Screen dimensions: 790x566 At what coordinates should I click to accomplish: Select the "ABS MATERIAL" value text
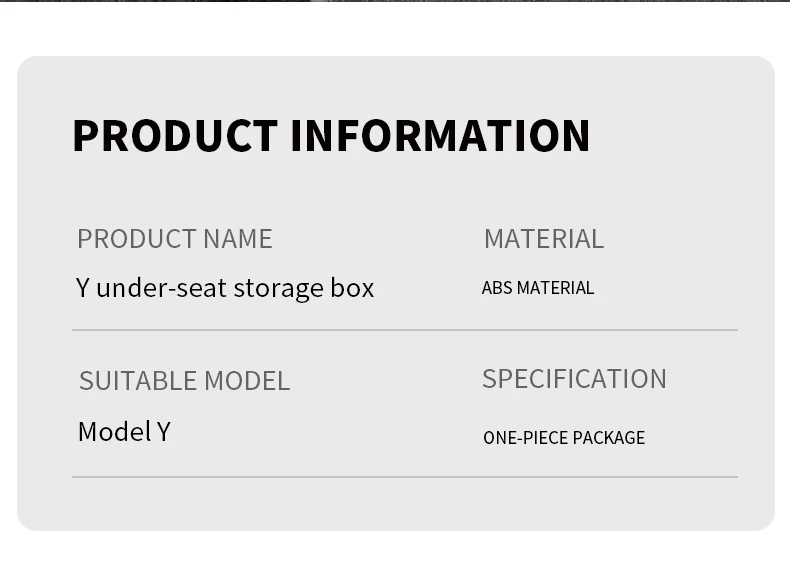538,288
